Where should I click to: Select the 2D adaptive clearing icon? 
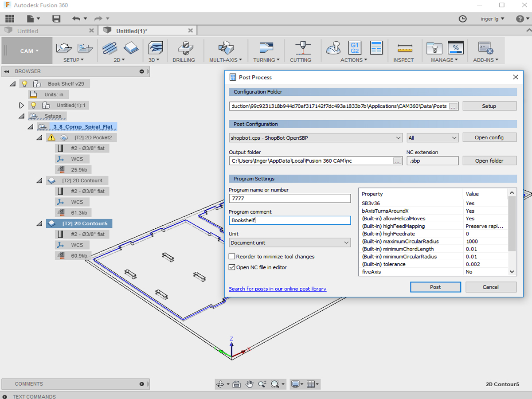pos(110,47)
